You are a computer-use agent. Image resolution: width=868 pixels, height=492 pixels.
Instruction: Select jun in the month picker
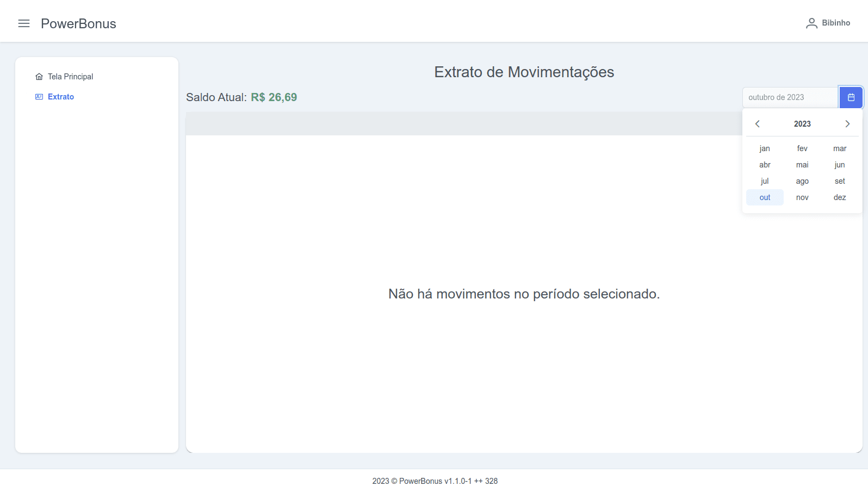click(840, 165)
